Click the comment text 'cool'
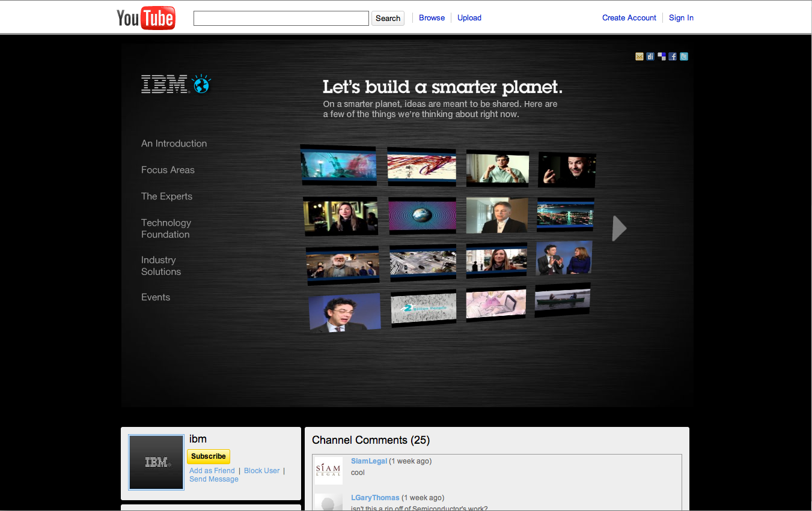 (x=358, y=473)
